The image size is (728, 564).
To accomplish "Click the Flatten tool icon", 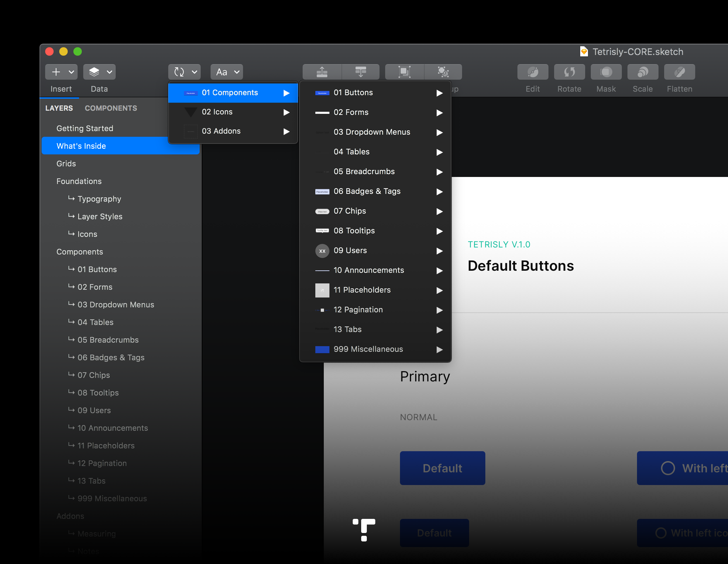I will click(679, 72).
